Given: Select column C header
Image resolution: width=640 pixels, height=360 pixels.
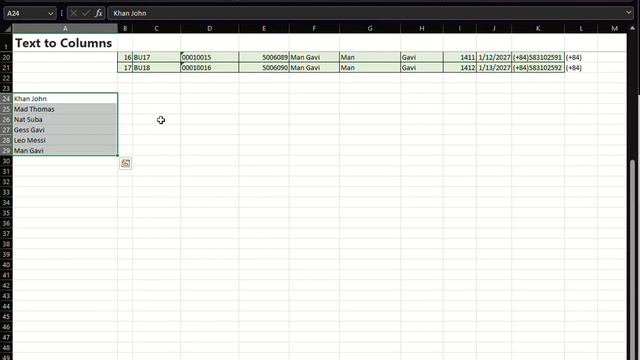Looking at the screenshot, I should click(x=156, y=28).
